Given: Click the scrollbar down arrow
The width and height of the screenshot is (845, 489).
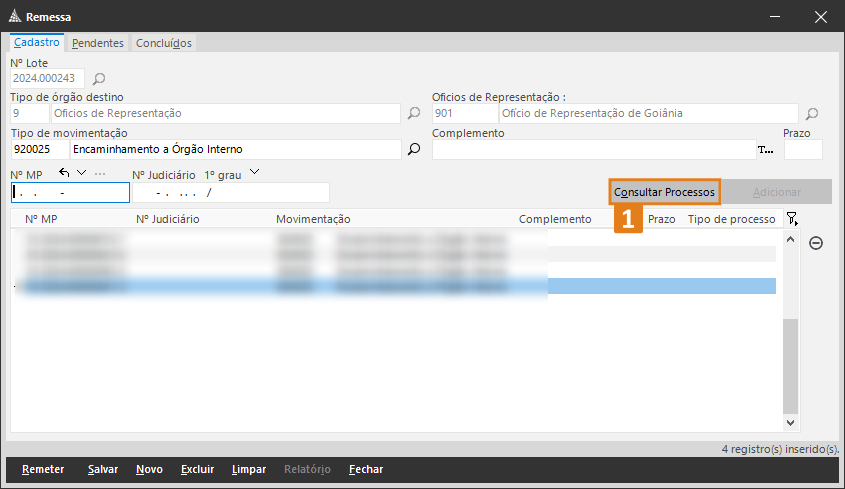Looking at the screenshot, I should click(x=791, y=423).
